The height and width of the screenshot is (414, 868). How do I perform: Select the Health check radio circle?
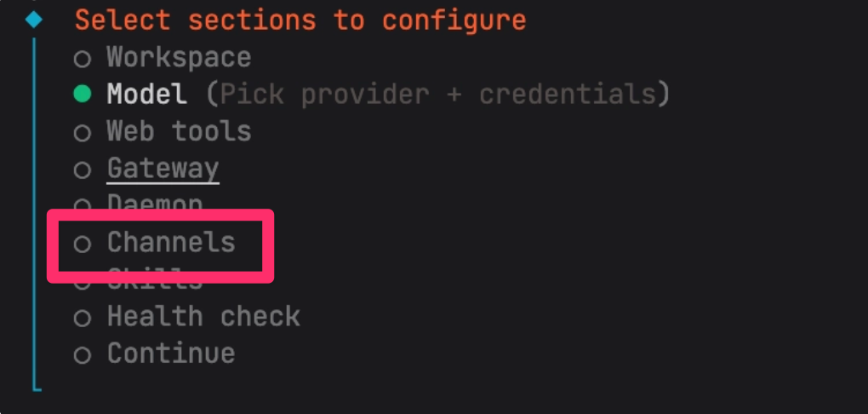tap(82, 319)
